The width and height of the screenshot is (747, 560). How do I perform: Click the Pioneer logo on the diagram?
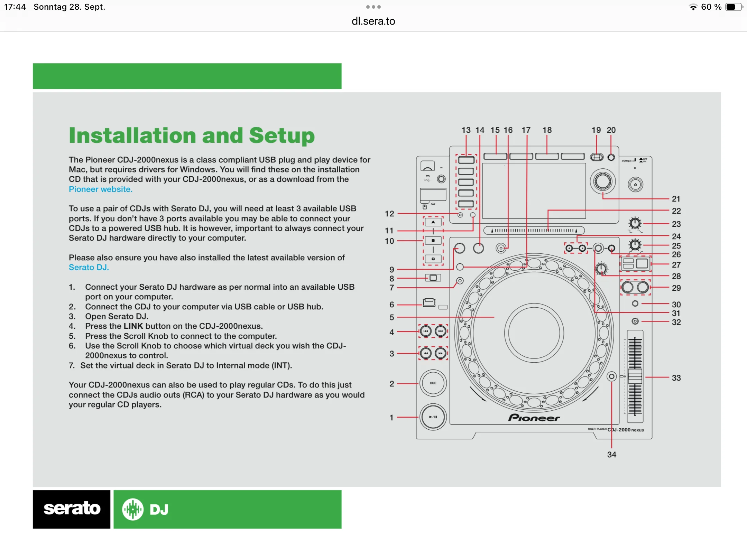[534, 418]
